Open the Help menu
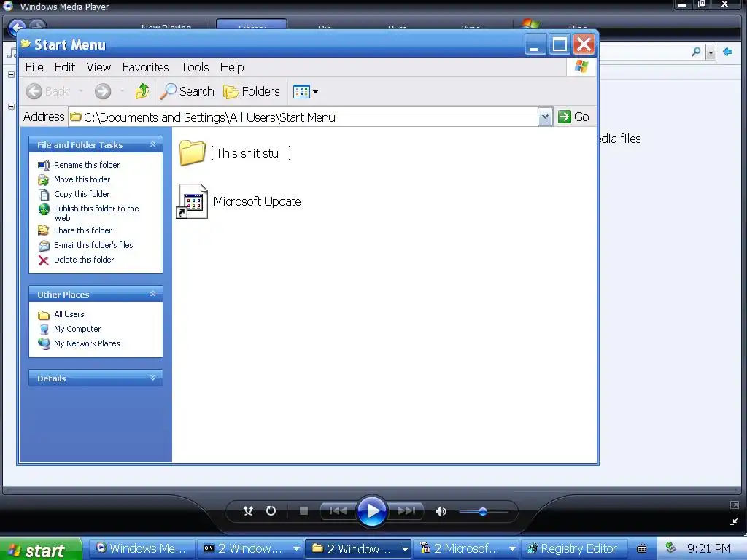 pos(232,67)
